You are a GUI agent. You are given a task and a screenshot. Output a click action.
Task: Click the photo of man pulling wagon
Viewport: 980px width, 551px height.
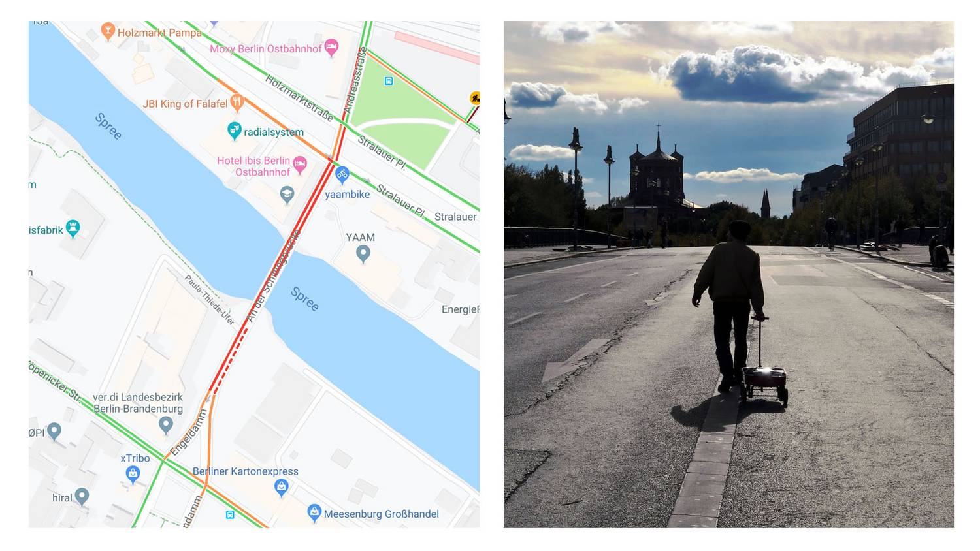728,274
